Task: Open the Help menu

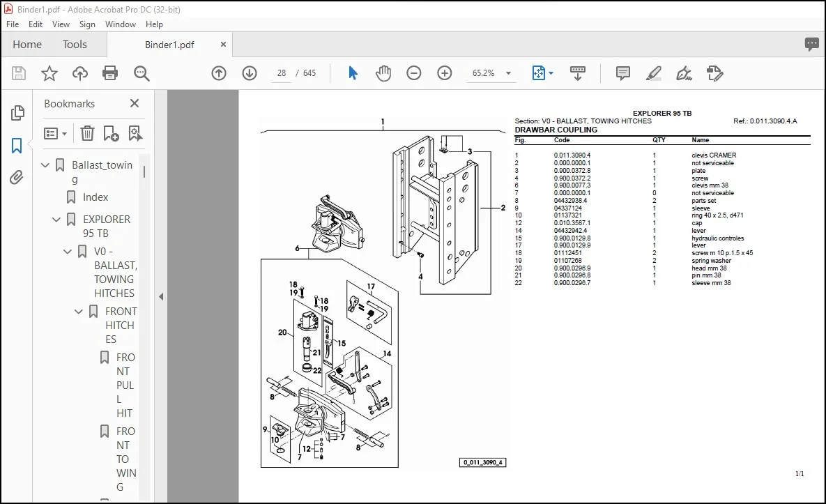Action: (x=154, y=24)
